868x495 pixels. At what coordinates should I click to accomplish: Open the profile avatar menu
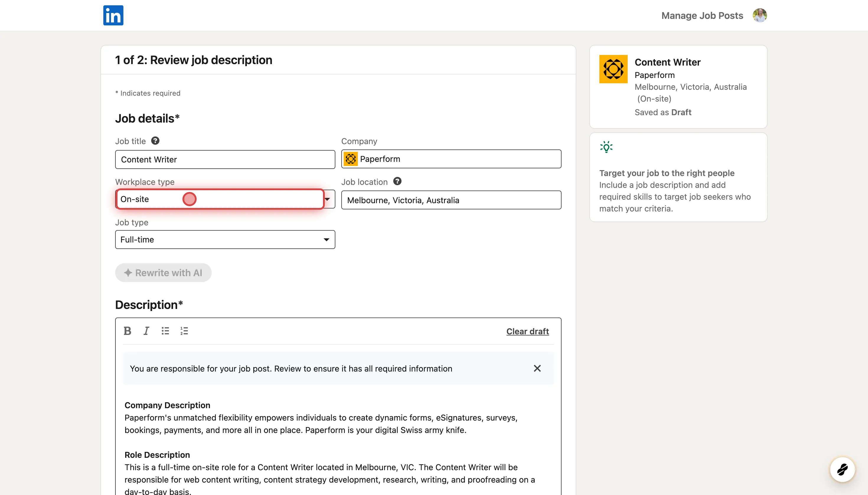pyautogui.click(x=760, y=15)
